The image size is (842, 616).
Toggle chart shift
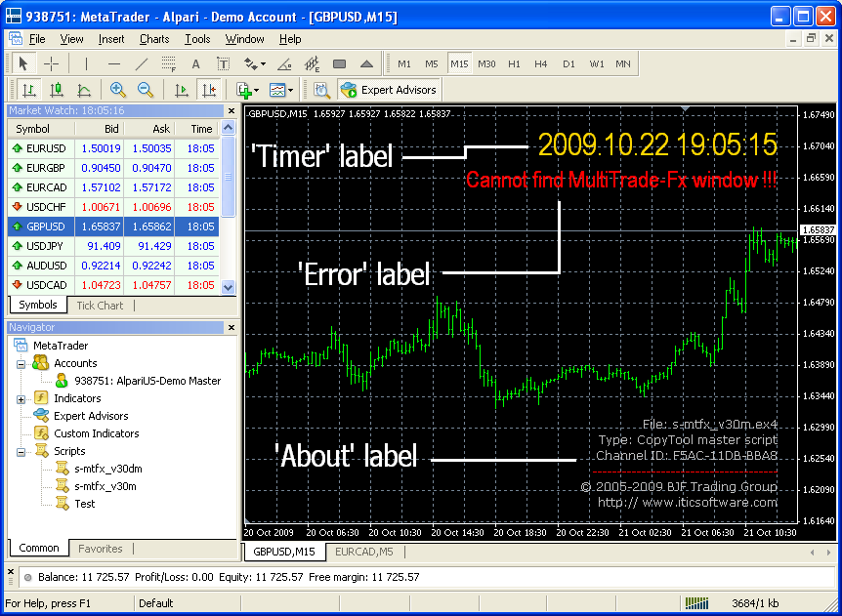pyautogui.click(x=209, y=90)
